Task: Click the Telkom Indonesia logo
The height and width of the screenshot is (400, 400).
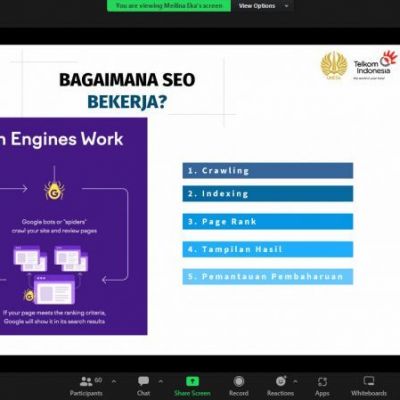Action: pyautogui.click(x=375, y=65)
